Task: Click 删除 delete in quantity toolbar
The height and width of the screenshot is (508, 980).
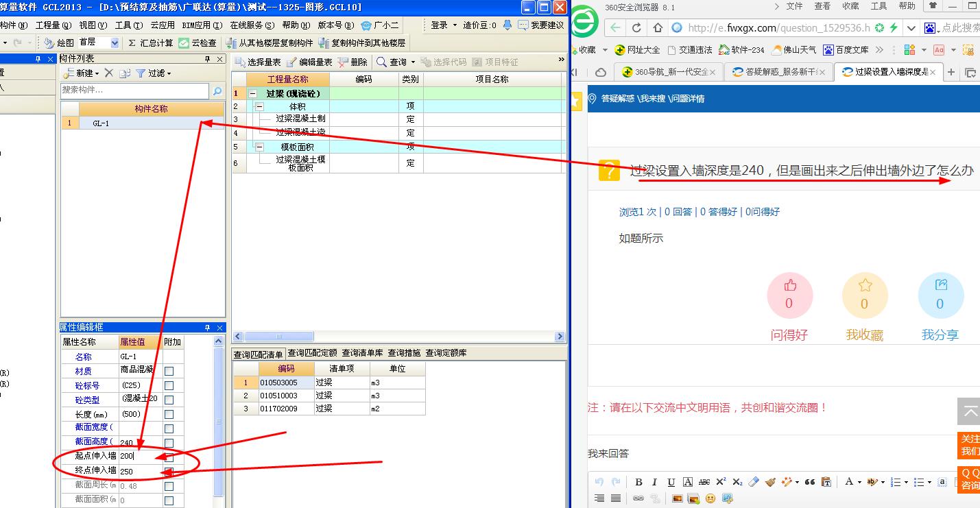Action: [352, 62]
